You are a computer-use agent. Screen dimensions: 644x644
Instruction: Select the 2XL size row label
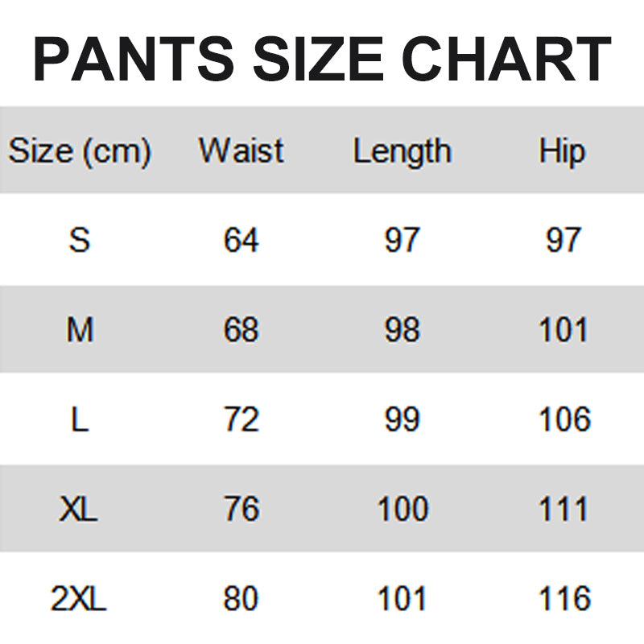click(x=80, y=599)
